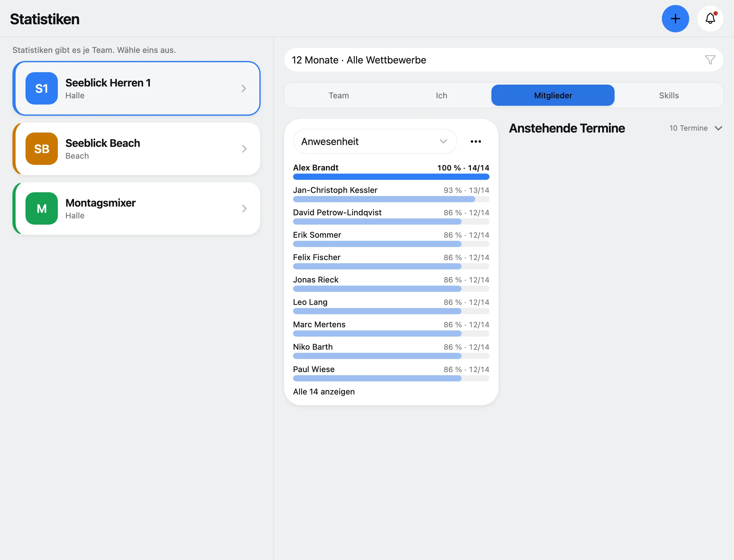734x560 pixels.
Task: Expand the 10 Termine dropdown
Action: pyautogui.click(x=696, y=128)
